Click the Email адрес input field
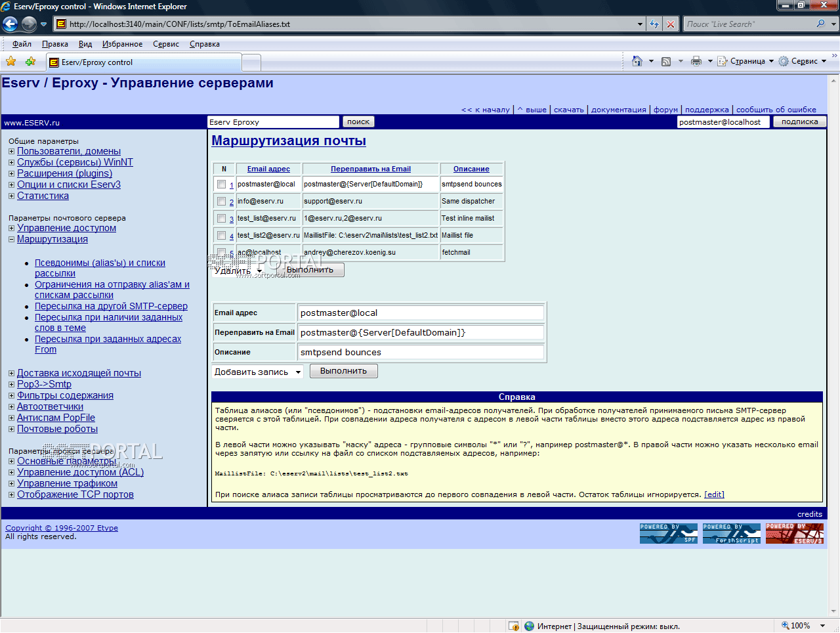The height and width of the screenshot is (633, 840). point(421,313)
